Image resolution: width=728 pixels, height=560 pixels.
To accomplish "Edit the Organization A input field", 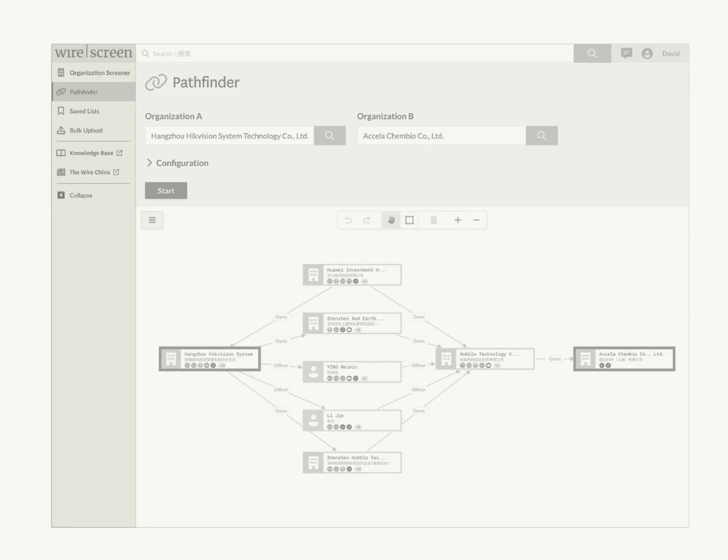I will (230, 136).
